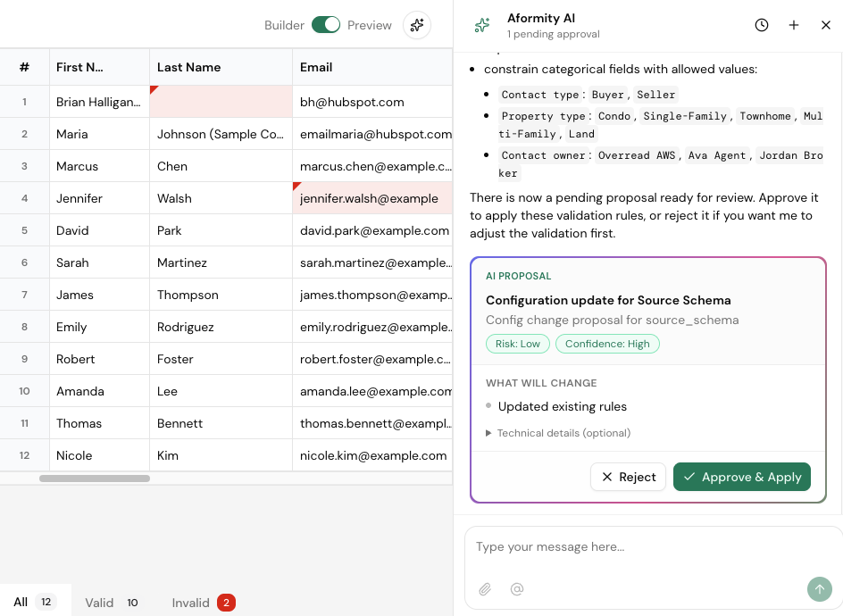The width and height of the screenshot is (843, 616).
Task: Click the First Name column header
Action: coord(99,67)
